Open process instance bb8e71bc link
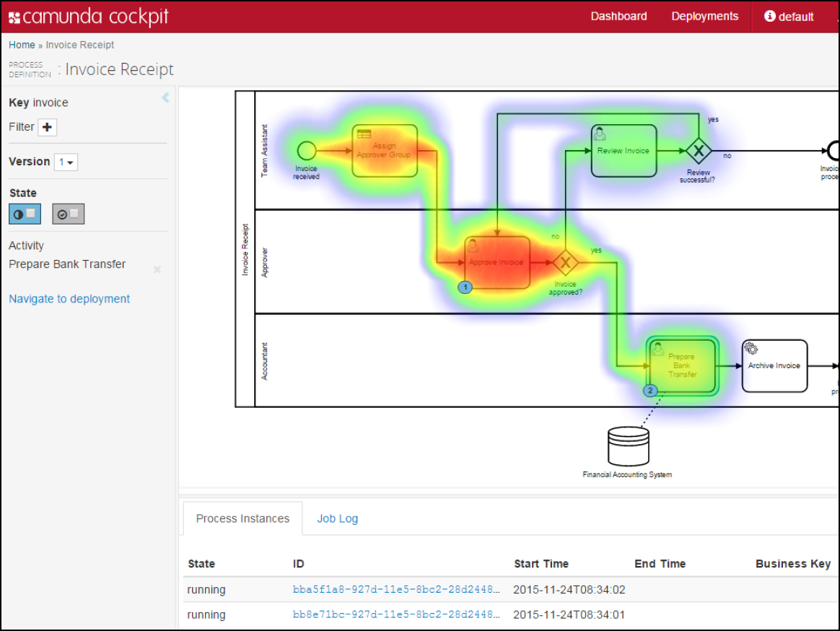 click(x=396, y=614)
